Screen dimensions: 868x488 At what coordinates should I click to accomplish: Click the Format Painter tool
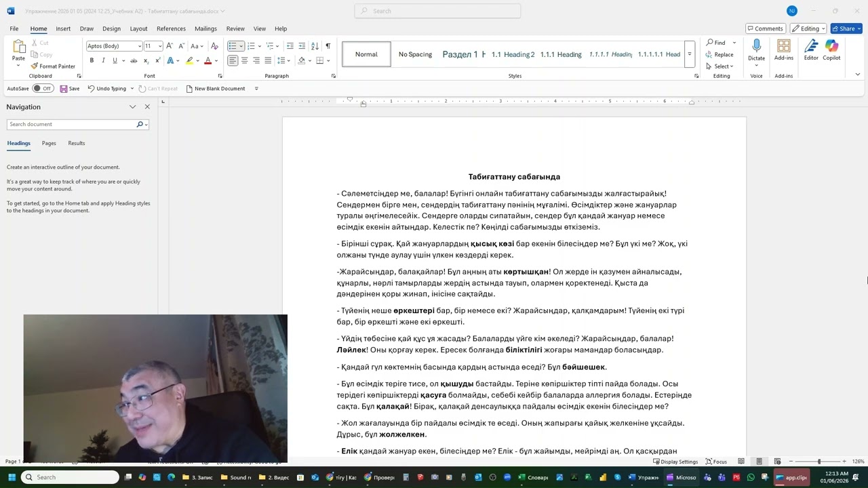click(53, 66)
